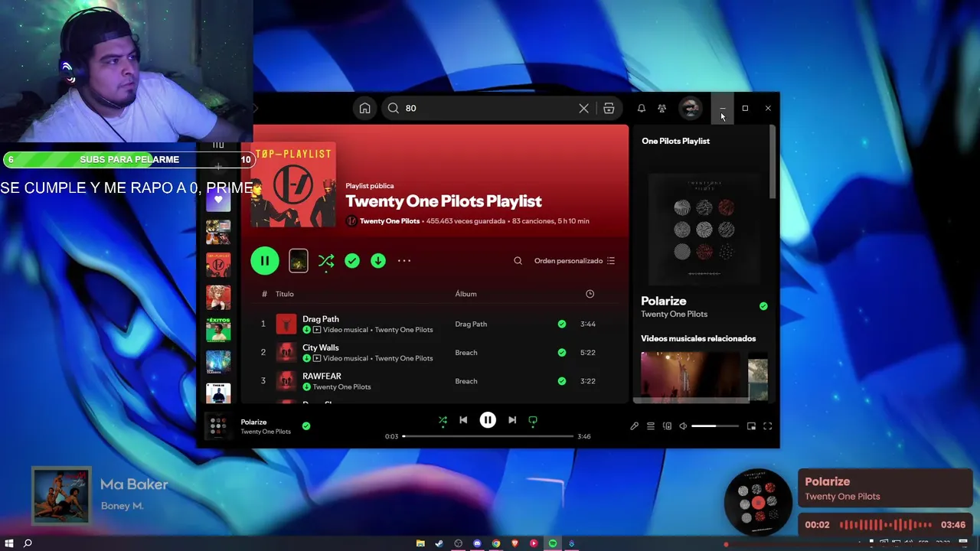Viewport: 980px width, 551px height.
Task: Open Breach album link in City Walls row
Action: coord(466,353)
